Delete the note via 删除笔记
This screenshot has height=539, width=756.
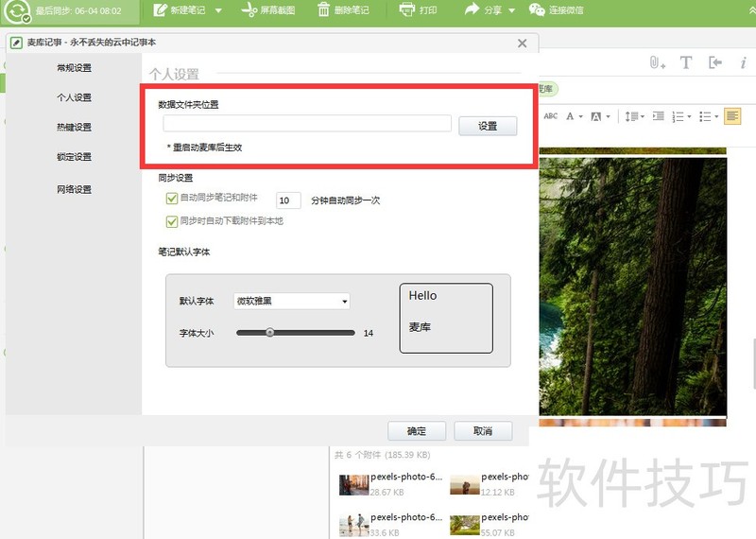point(343,10)
